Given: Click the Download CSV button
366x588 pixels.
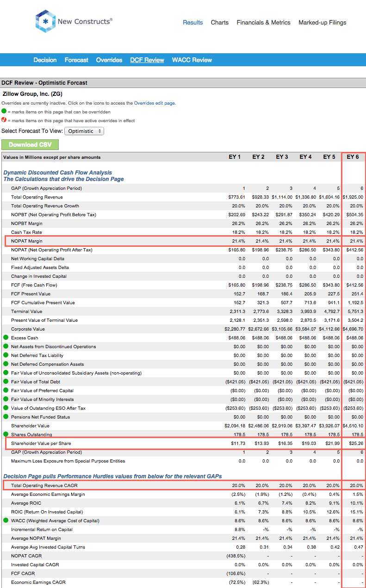Looking at the screenshot, I should click(30, 144).
